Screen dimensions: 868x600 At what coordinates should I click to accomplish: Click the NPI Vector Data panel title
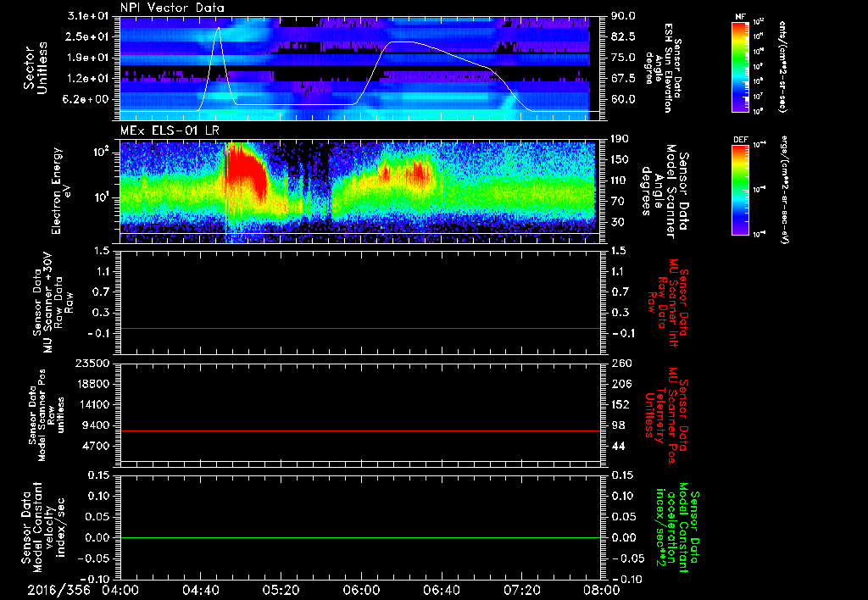pyautogui.click(x=172, y=8)
